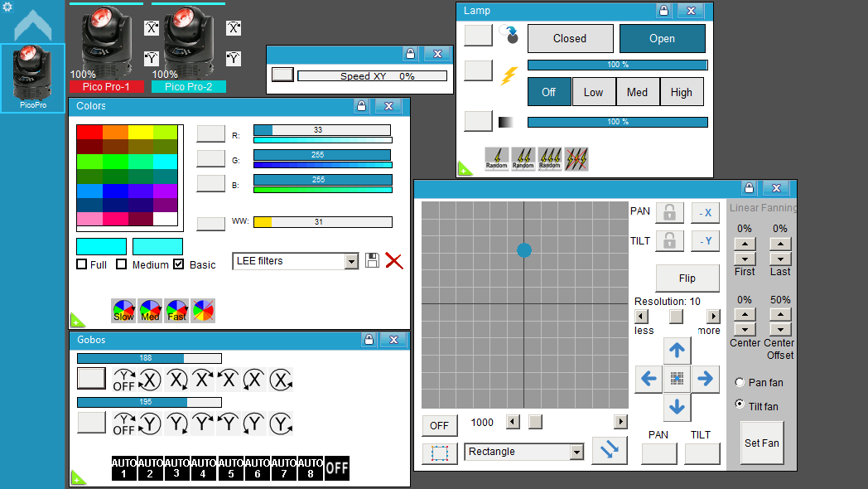The image size is (868, 489).
Task: Lock the PAN axis padlock
Action: pyautogui.click(x=669, y=212)
